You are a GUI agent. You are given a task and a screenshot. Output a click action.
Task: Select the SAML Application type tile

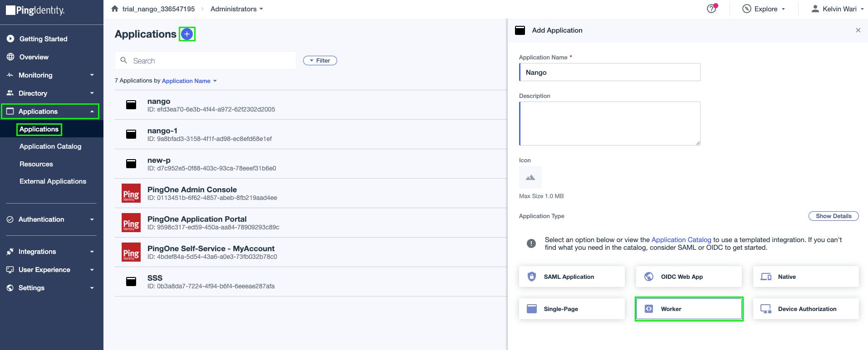(572, 277)
